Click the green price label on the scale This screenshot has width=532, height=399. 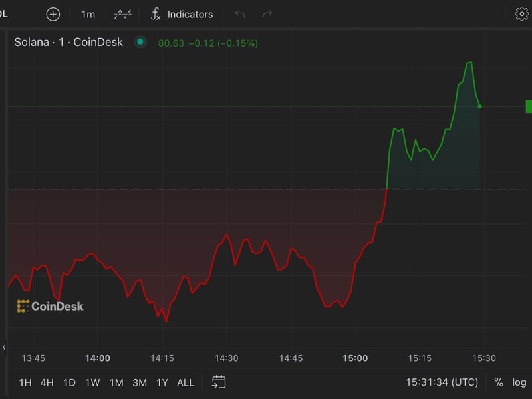pos(528,106)
